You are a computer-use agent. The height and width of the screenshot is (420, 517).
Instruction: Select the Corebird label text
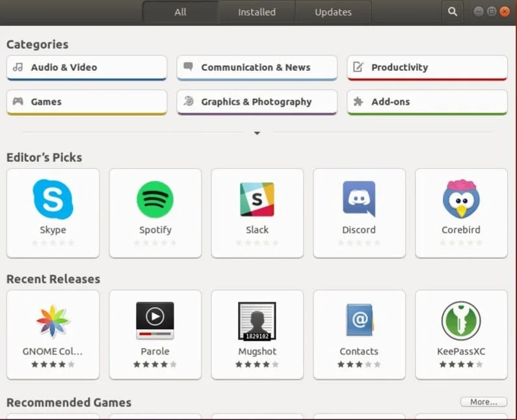(x=461, y=230)
